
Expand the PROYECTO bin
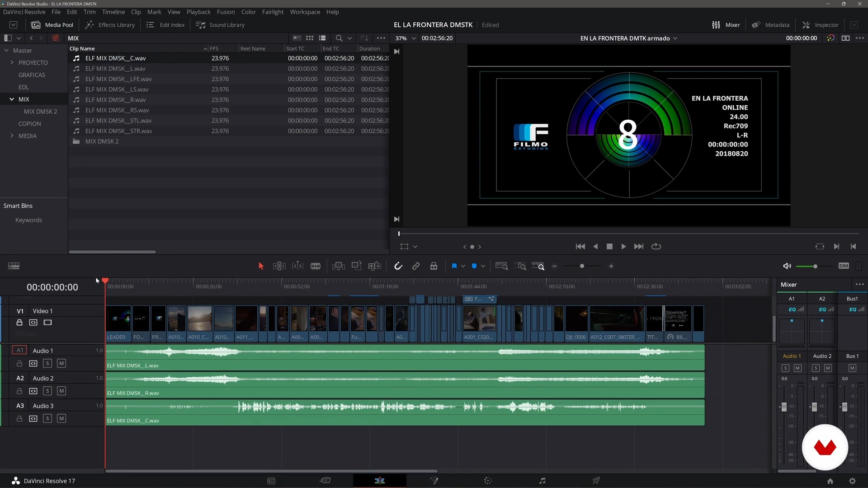point(12,62)
